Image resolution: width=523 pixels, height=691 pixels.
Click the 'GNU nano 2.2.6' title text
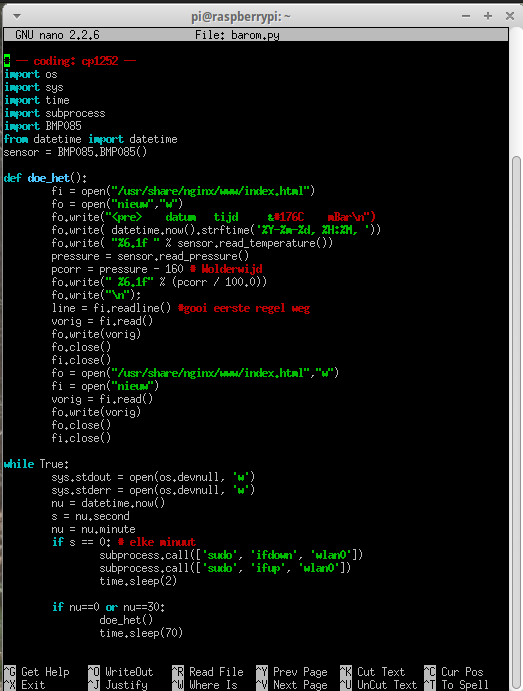57,35
